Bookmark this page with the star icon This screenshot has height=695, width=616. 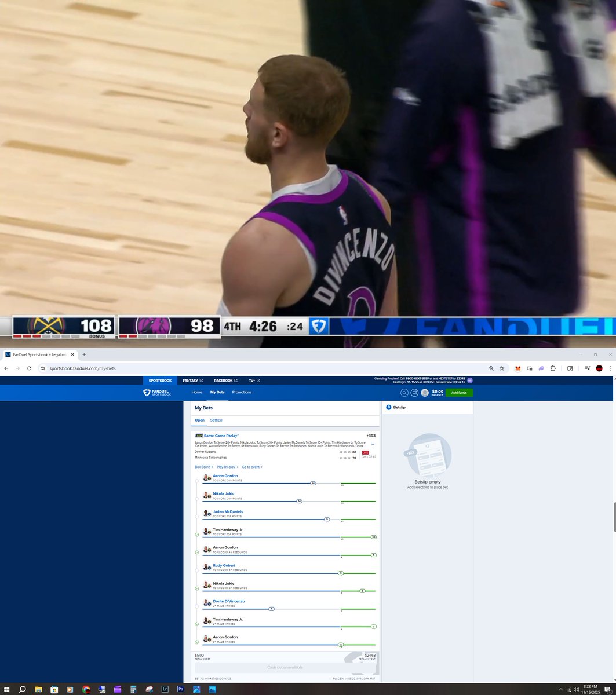pos(502,368)
